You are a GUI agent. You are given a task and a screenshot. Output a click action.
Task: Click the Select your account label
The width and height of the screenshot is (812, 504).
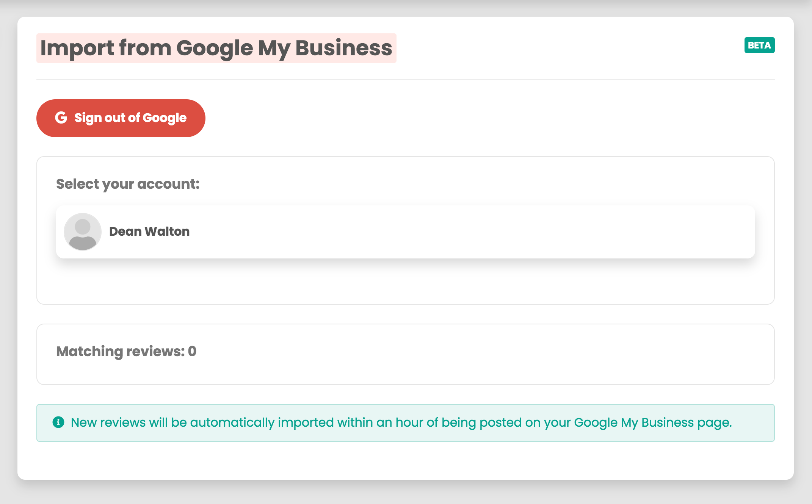point(128,184)
